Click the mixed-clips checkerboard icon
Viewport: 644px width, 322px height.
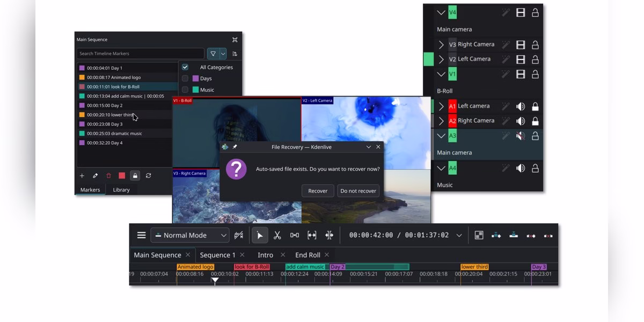(x=479, y=235)
